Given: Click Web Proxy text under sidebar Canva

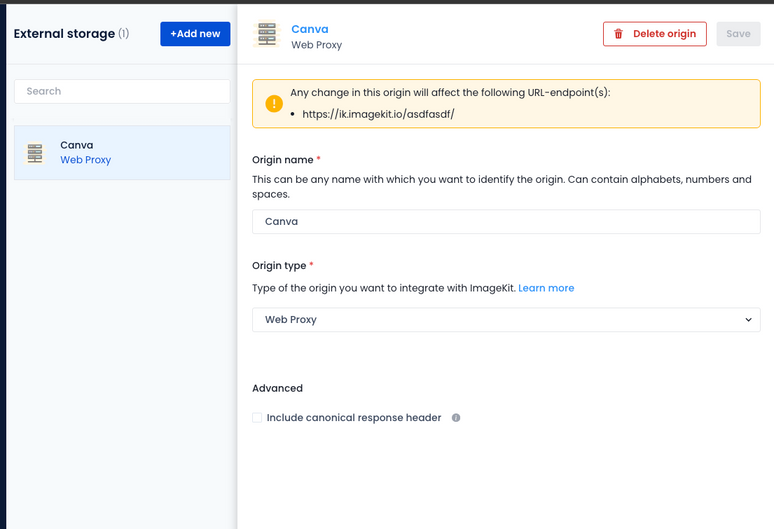Looking at the screenshot, I should click(x=85, y=160).
